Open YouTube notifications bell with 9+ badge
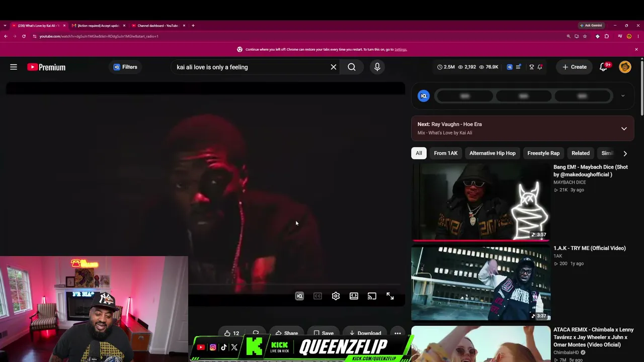 point(604,67)
